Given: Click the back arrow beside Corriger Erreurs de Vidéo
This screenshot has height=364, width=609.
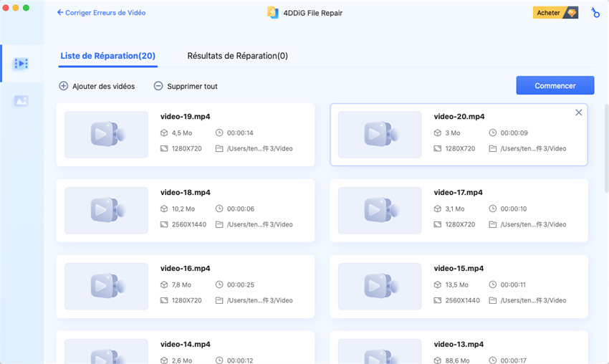Looking at the screenshot, I should point(60,12).
